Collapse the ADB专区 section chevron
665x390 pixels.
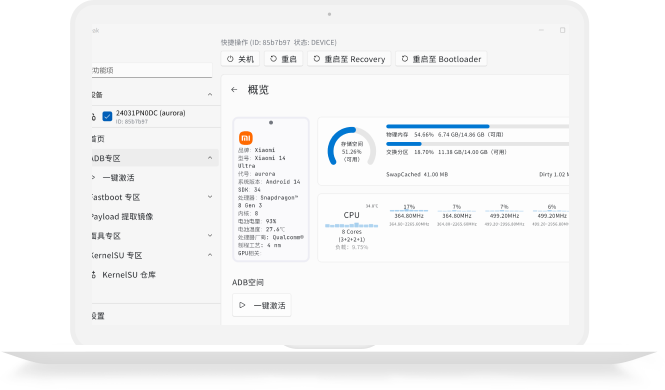210,158
